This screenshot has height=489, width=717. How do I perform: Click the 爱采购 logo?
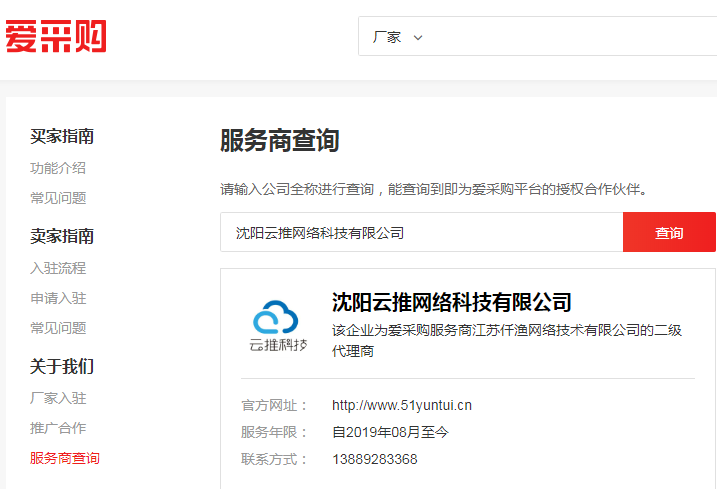[x=56, y=36]
